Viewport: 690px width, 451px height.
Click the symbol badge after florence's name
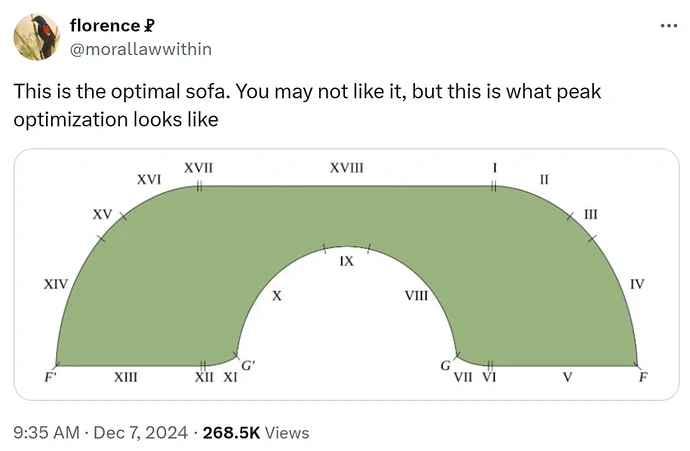pyautogui.click(x=149, y=26)
